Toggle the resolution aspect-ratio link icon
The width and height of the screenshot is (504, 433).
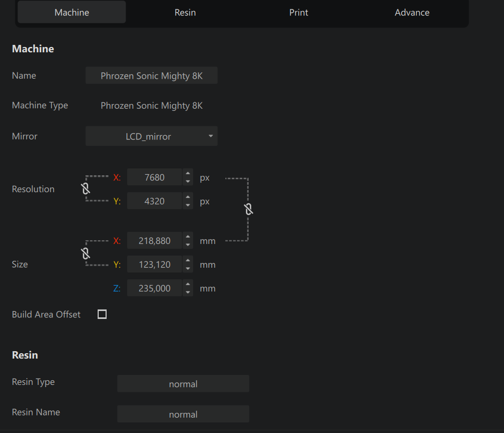pos(85,189)
